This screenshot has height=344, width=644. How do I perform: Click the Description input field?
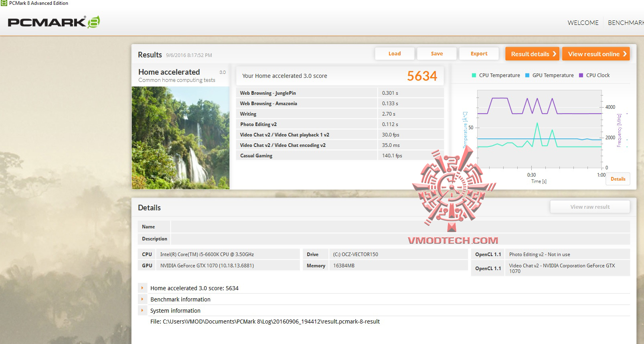pos(400,238)
